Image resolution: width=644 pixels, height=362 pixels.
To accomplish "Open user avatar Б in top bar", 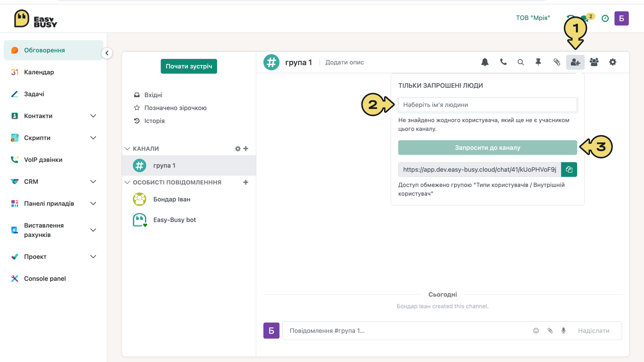I will (622, 18).
